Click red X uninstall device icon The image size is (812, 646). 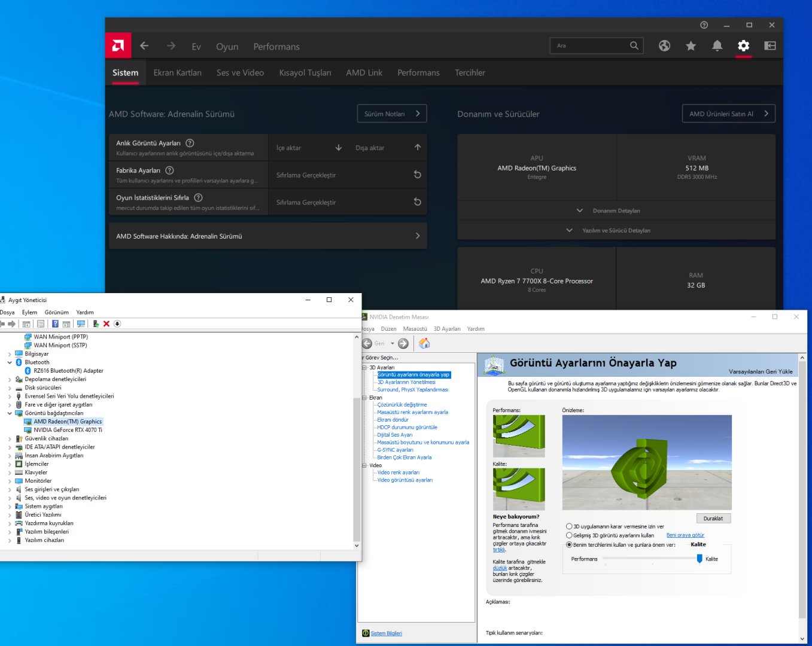coord(107,324)
